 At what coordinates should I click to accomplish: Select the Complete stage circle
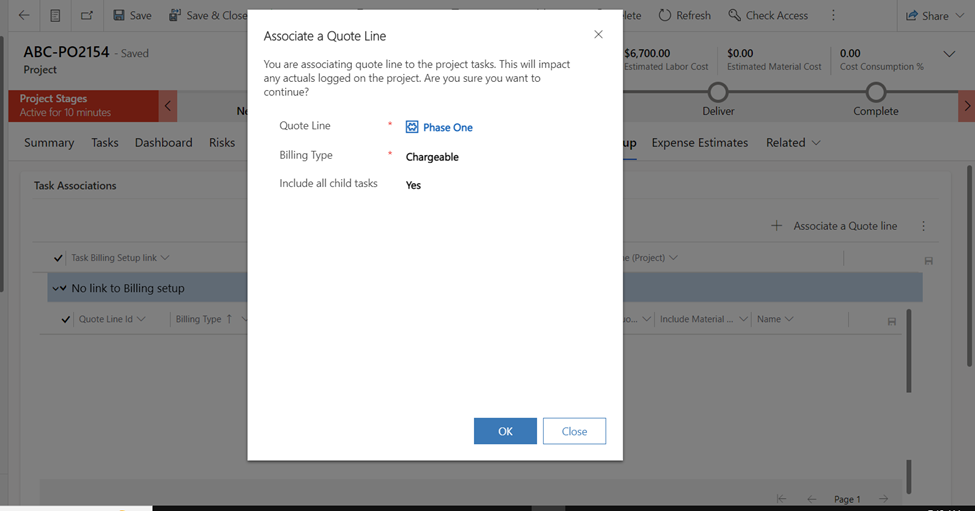[876, 93]
